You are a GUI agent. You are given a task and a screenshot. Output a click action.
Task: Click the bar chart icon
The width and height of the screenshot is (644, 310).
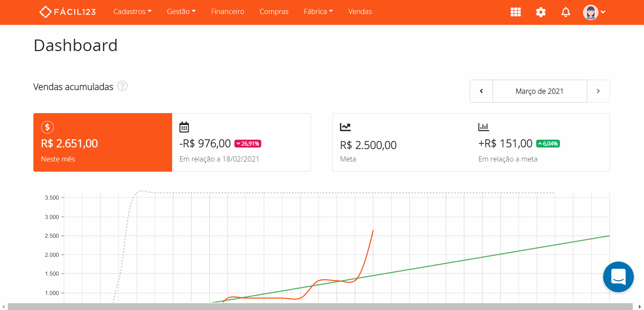tap(483, 127)
